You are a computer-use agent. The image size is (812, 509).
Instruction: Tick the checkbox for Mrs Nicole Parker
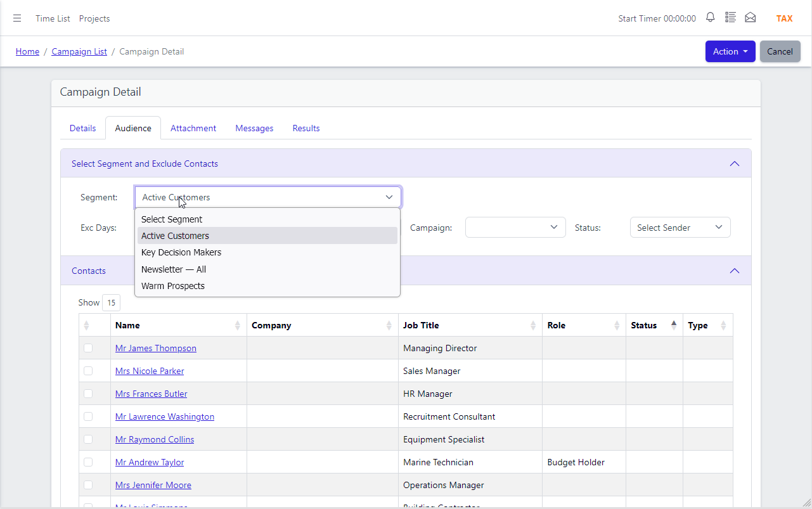tap(88, 371)
